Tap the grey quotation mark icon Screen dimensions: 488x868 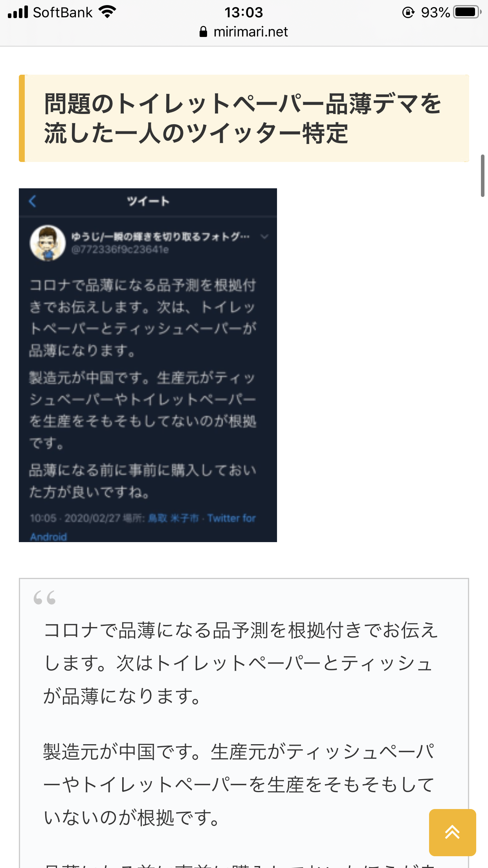(44, 598)
